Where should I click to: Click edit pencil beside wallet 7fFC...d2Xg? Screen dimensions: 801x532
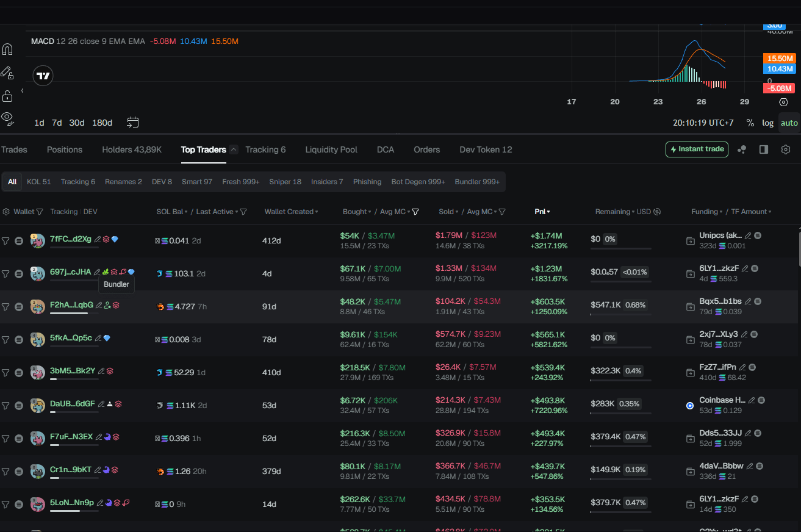[x=98, y=239]
